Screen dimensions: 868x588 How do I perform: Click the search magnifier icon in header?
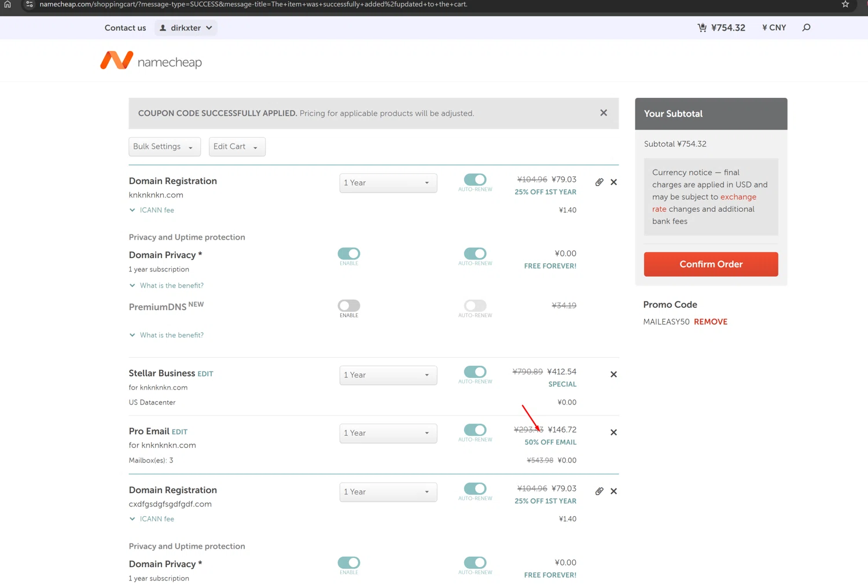[x=806, y=28]
